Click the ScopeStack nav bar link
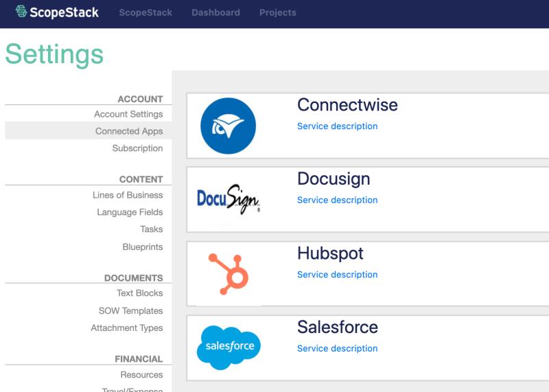 tap(145, 12)
